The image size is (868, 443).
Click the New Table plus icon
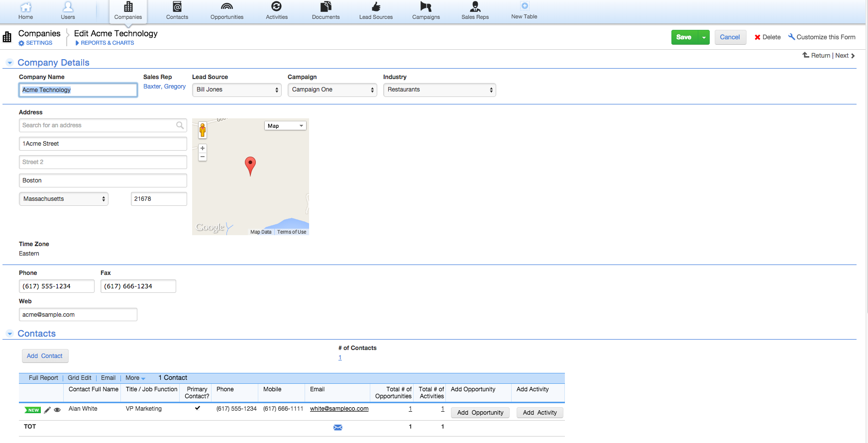[525, 6]
